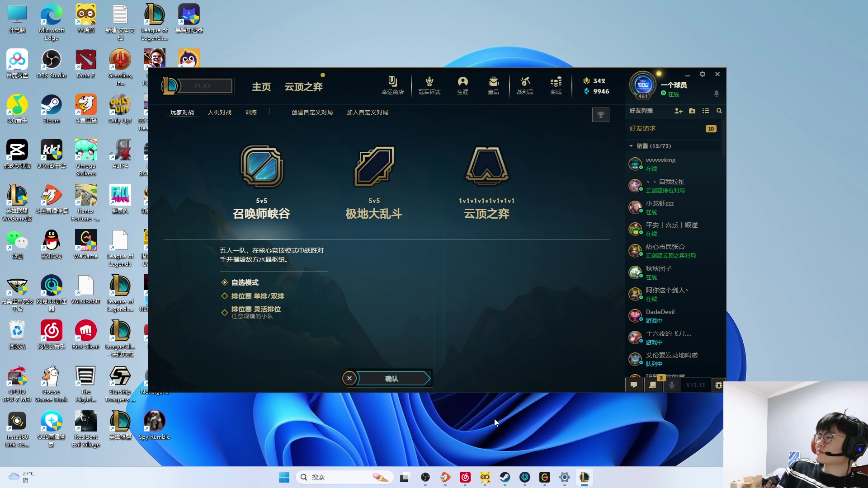Open the Microsoft Edge desktop shortcut
868x488 pixels.
52,22
